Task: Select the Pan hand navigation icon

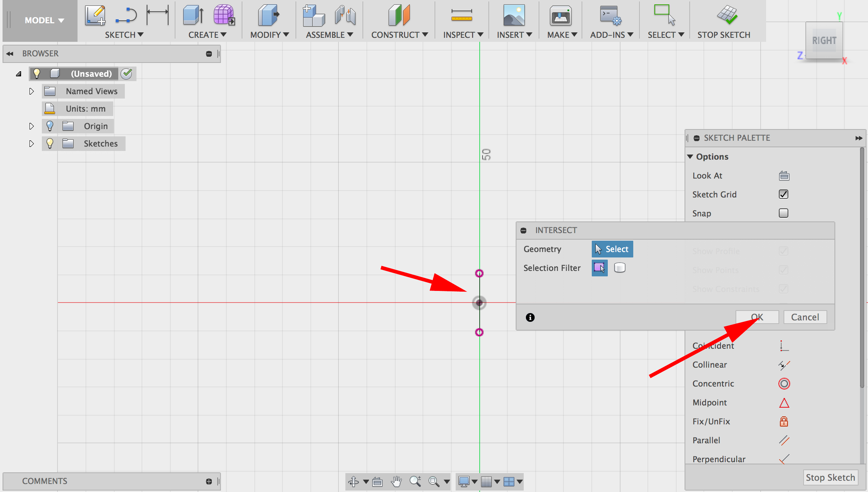Action: tap(396, 481)
